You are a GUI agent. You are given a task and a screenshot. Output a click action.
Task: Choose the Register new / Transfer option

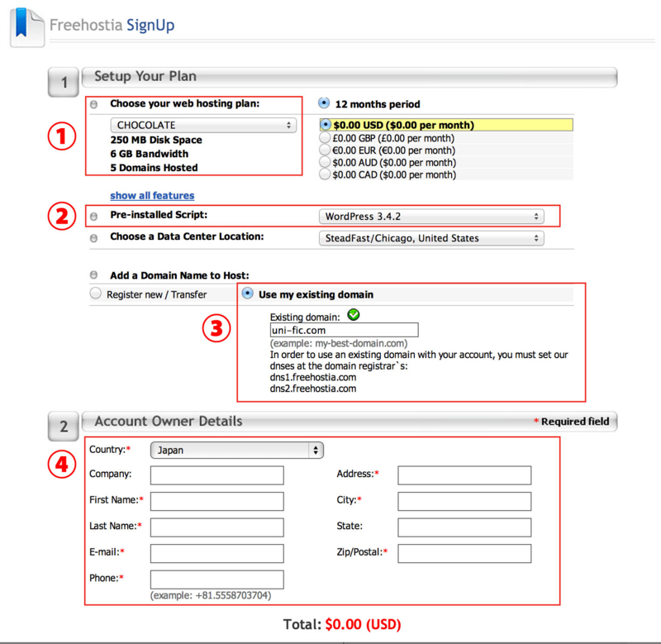(x=96, y=293)
